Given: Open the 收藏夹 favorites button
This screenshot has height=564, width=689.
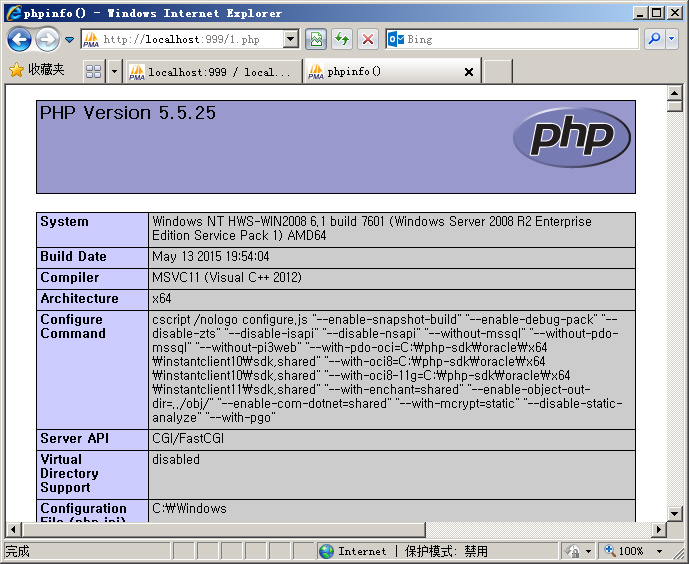Looking at the screenshot, I should click(36, 69).
